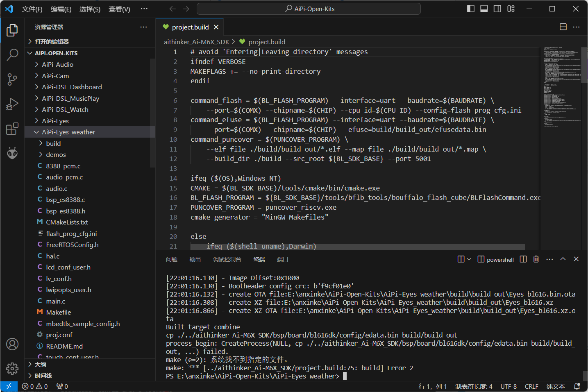
Task: Open the Manage gear icon
Action: [12, 369]
